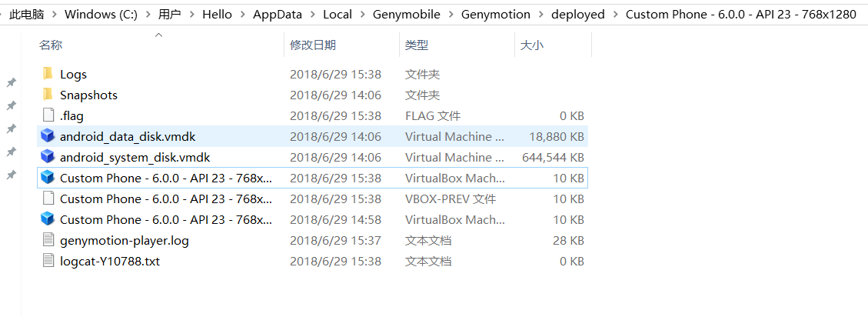Viewport: 868px width, 317px height.
Task: Go to Local in the address path
Action: click(x=338, y=15)
